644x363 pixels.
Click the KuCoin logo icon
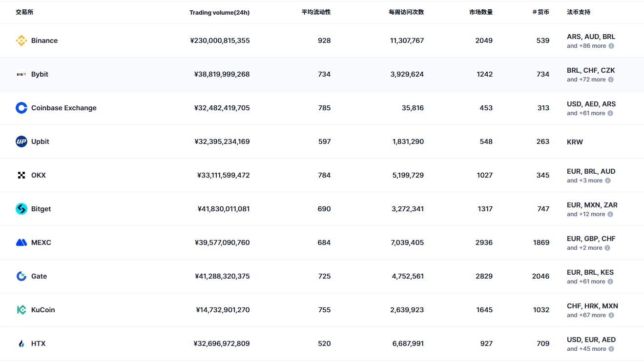coord(21,310)
